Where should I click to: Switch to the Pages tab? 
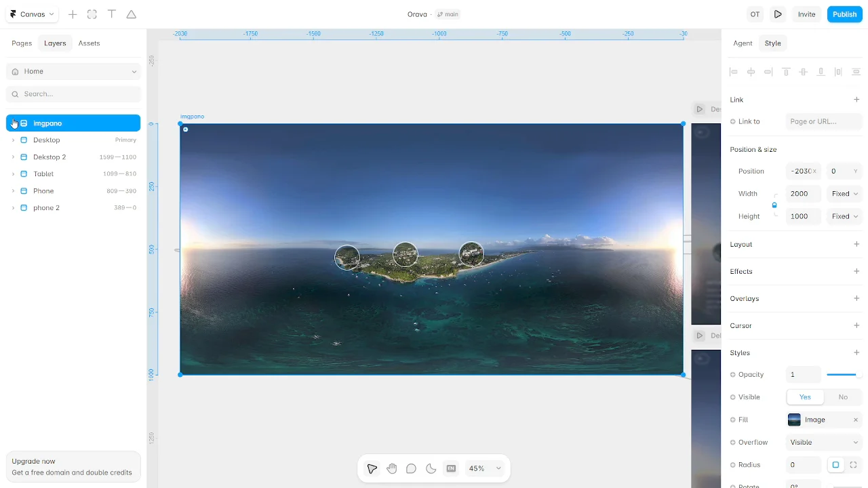22,43
